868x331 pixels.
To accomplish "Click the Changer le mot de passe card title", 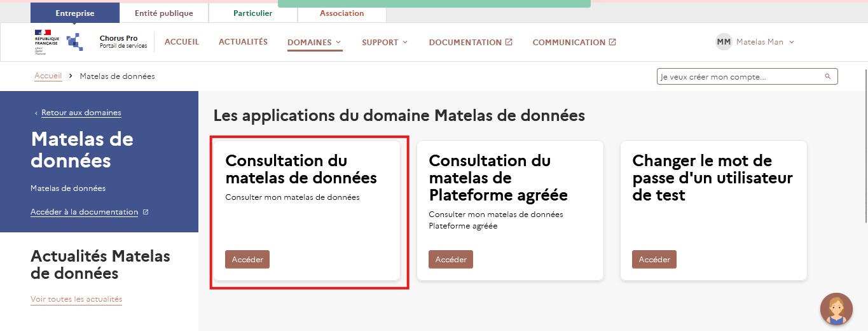I will coord(713,178).
